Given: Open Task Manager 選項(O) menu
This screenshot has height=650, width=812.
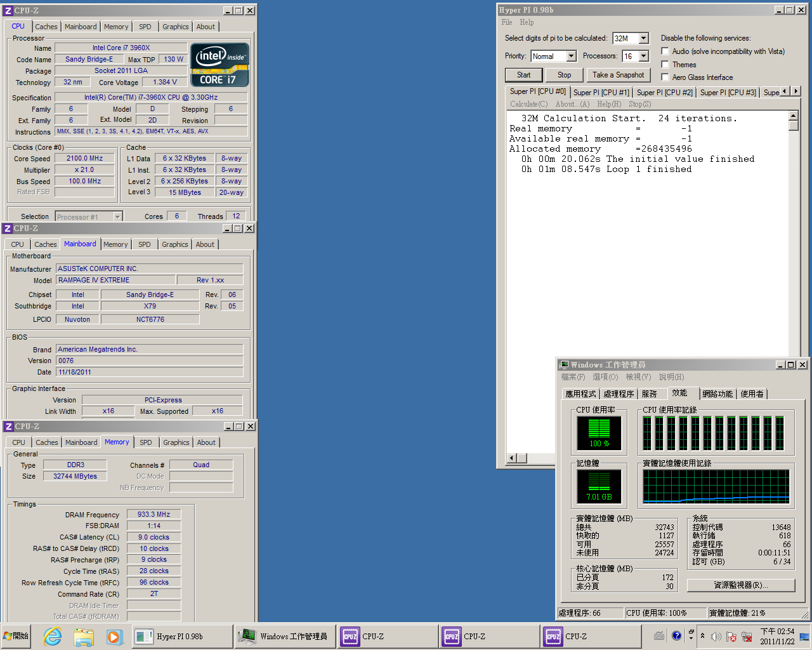Looking at the screenshot, I should (x=605, y=377).
